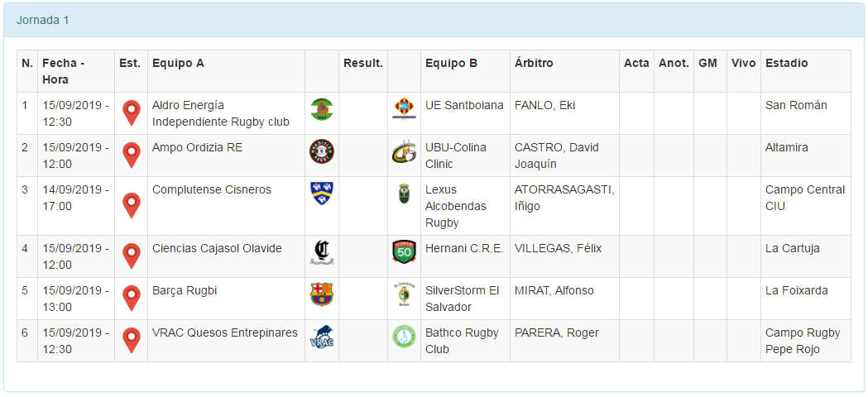Click the Bathco Rugby Club logo
The image size is (868, 397).
(x=404, y=337)
